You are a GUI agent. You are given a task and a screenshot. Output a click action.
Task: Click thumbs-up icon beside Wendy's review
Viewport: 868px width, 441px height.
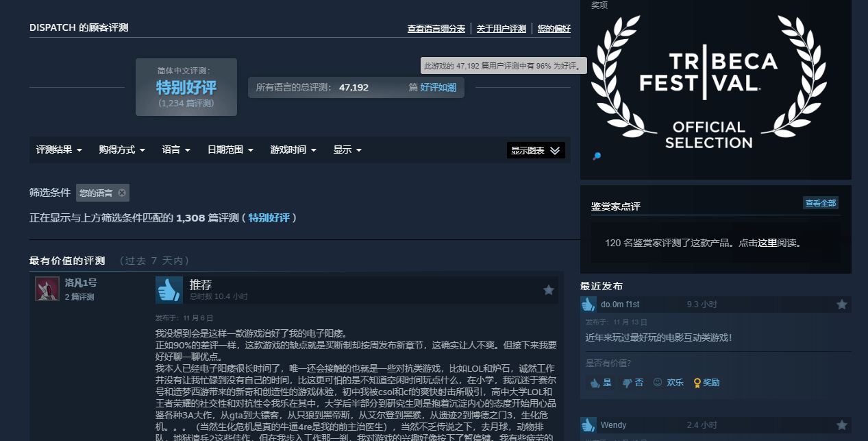point(588,425)
